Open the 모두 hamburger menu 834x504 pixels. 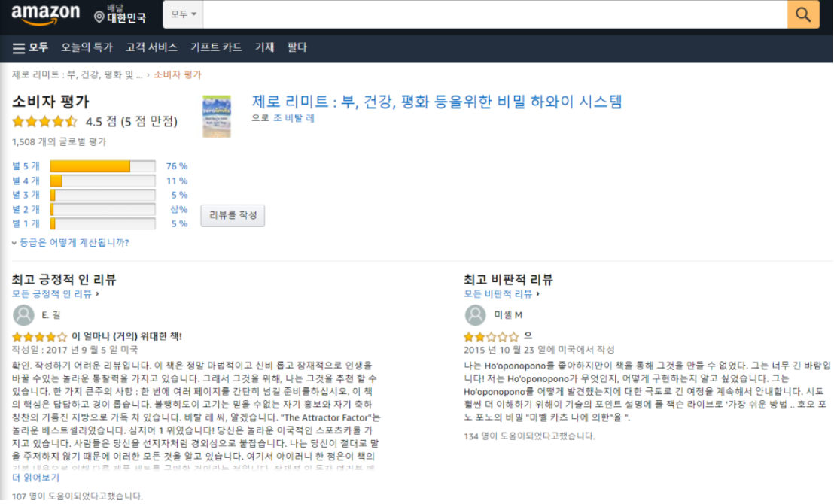click(x=30, y=48)
